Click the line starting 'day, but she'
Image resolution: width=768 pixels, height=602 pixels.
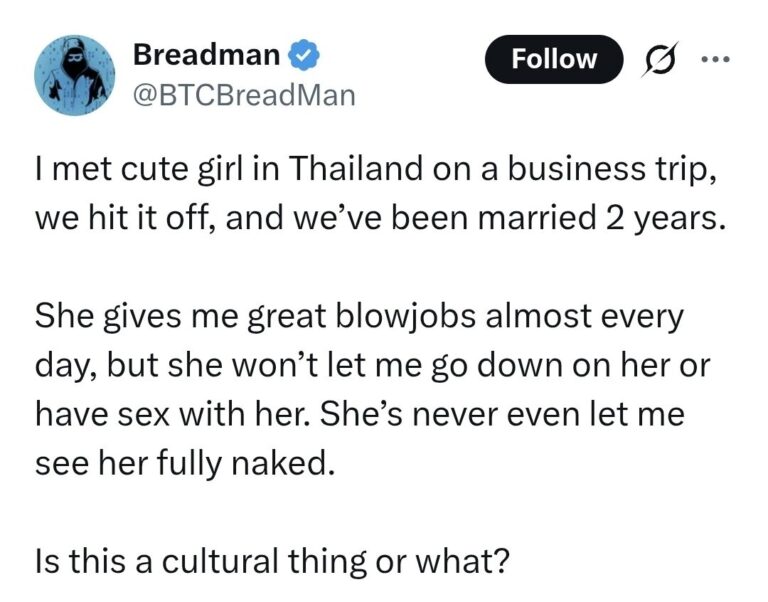372,366
